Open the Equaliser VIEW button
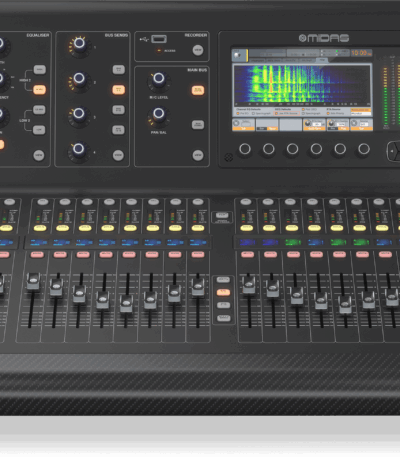The height and width of the screenshot is (457, 400). pos(39,155)
